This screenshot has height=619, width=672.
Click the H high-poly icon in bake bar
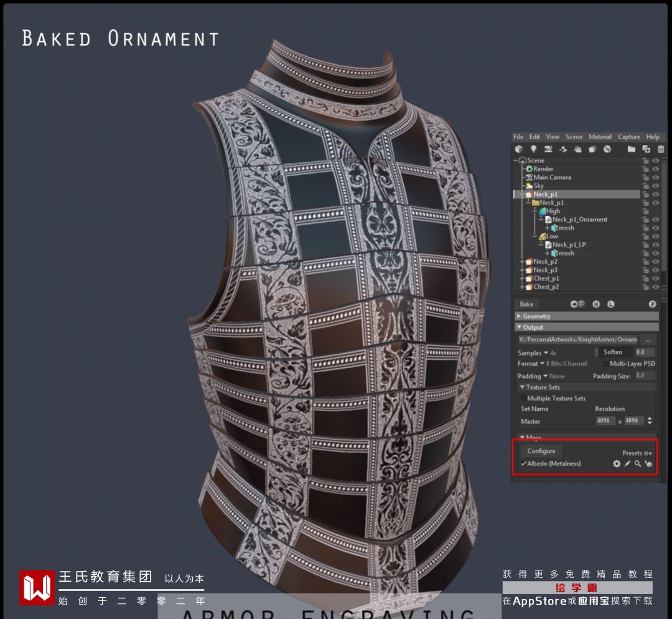[596, 304]
